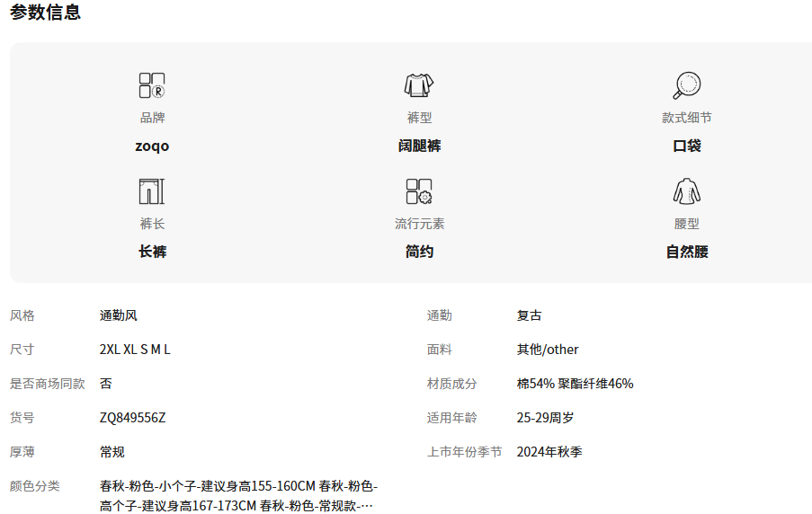
Task: Click the popular elements (流行元素) icon
Action: [x=419, y=191]
